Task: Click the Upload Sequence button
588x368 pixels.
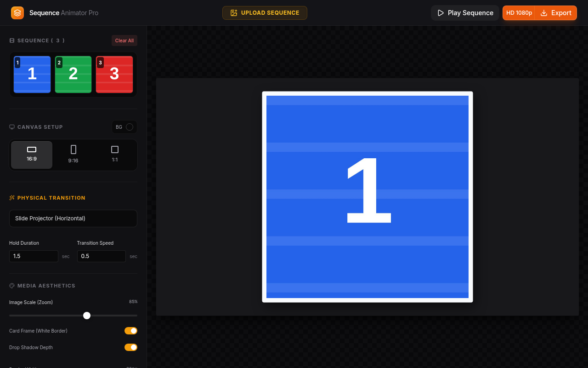Action: pos(265,13)
